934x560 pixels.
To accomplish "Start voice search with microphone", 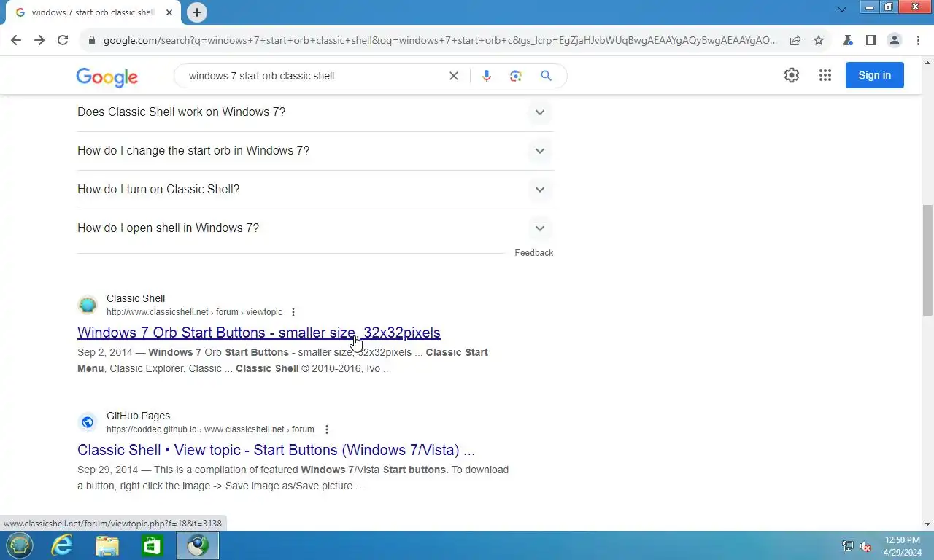I will [x=487, y=76].
